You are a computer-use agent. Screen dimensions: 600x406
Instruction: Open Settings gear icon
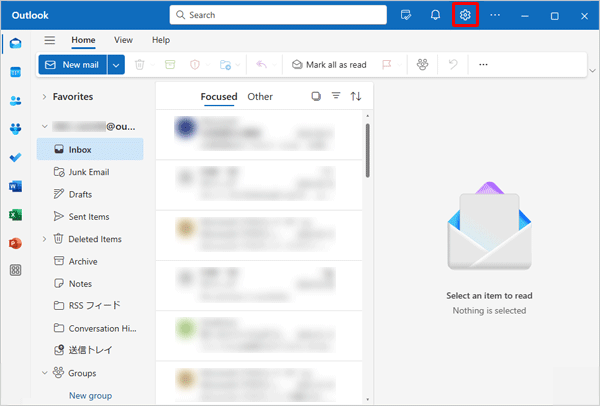[x=465, y=15]
